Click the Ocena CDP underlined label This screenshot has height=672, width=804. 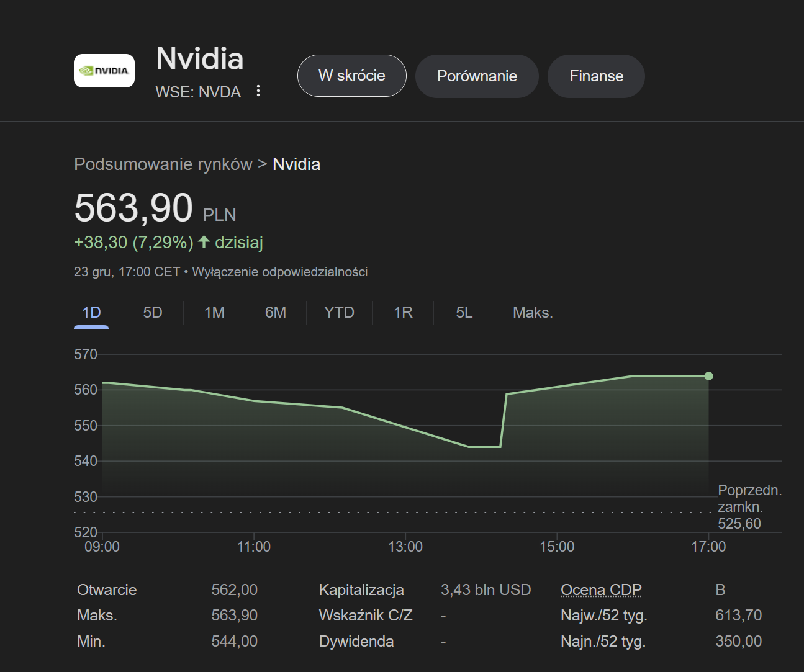coord(600,589)
